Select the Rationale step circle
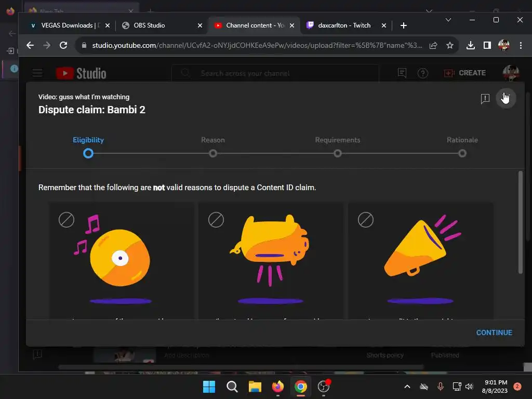 462,154
